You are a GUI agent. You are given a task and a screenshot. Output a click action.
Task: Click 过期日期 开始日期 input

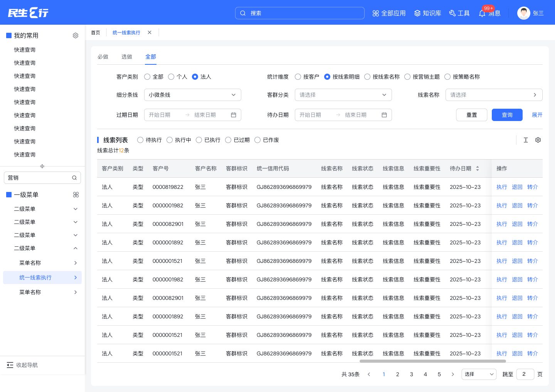click(x=160, y=115)
